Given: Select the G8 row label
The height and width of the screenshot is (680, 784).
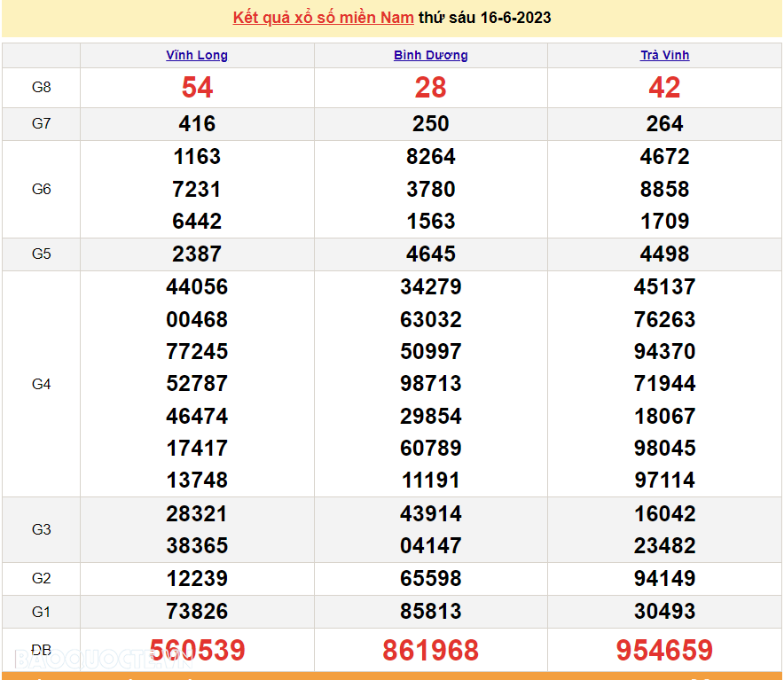Looking at the screenshot, I should [42, 87].
